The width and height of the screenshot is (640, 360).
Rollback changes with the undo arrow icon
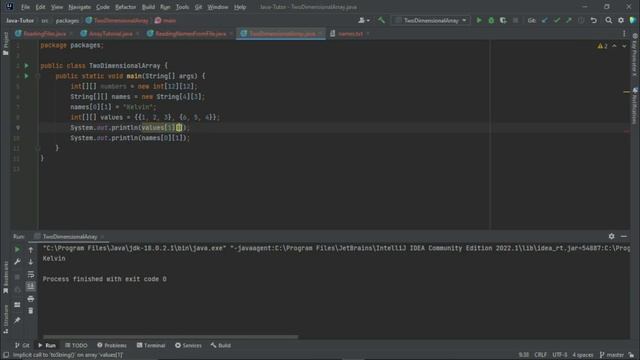click(593, 20)
